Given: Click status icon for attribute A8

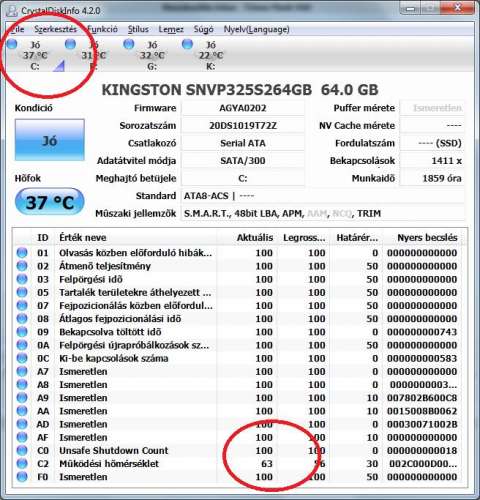Looking at the screenshot, I should pos(22,384).
